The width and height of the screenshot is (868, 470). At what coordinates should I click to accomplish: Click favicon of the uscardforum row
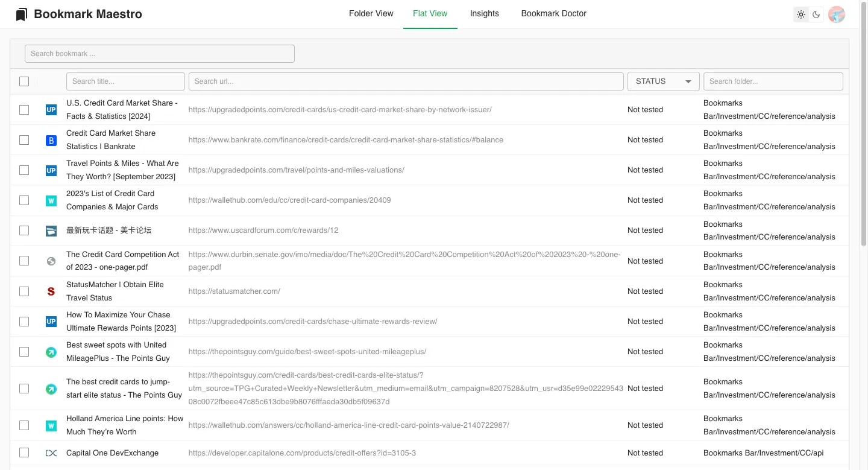tap(51, 230)
